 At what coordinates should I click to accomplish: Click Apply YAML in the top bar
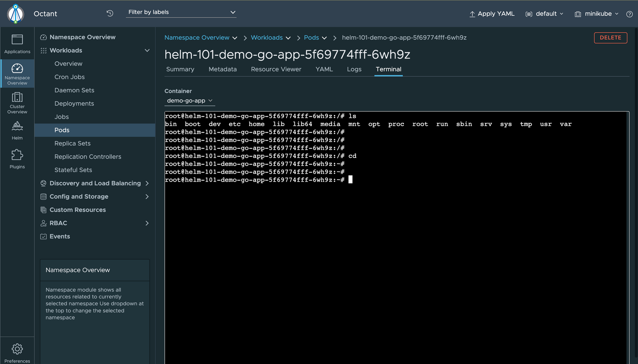492,13
